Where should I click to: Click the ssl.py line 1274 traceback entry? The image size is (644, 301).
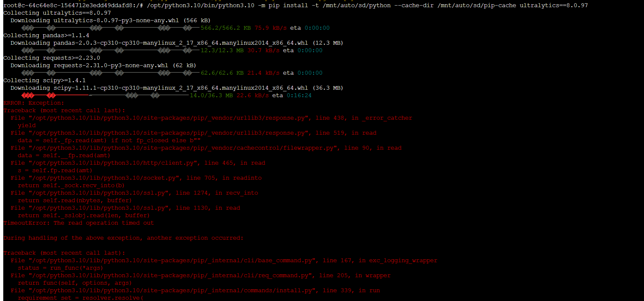pos(134,193)
